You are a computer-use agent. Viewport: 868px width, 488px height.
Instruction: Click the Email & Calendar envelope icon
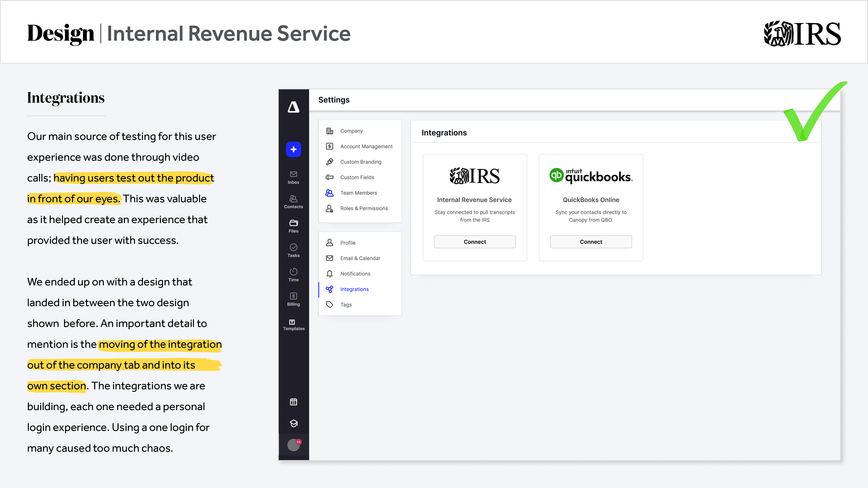[x=330, y=258]
